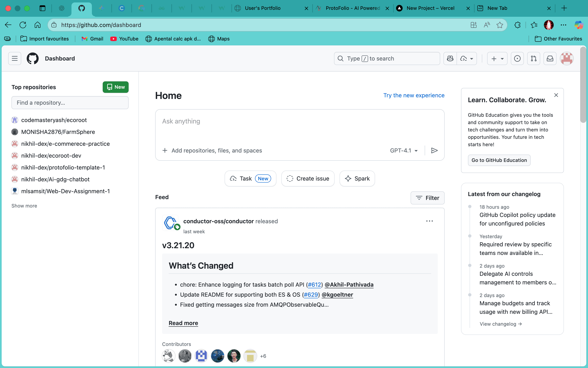Screen dimensions: 588x368
Task: Click the address bar URL github.com/dashboard
Action: pyautogui.click(x=101, y=25)
